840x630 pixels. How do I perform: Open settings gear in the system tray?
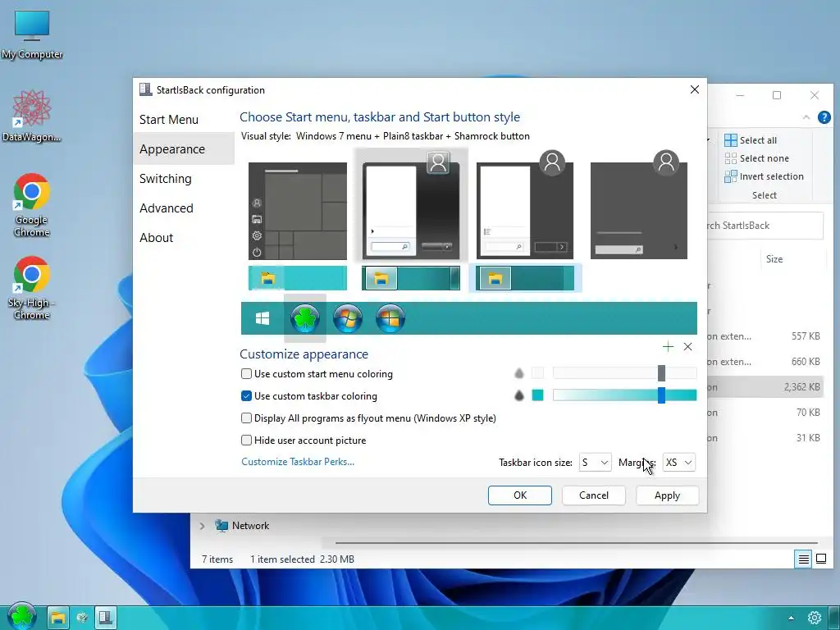click(815, 618)
